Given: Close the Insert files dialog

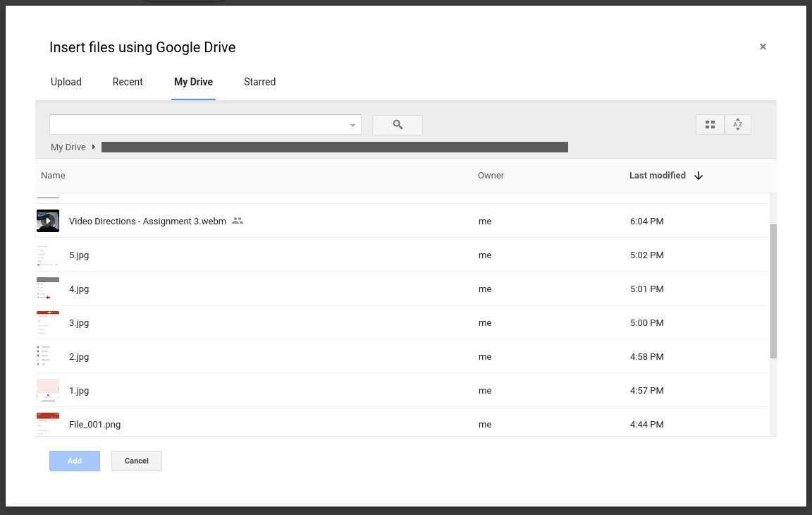Looking at the screenshot, I should pyautogui.click(x=763, y=47).
